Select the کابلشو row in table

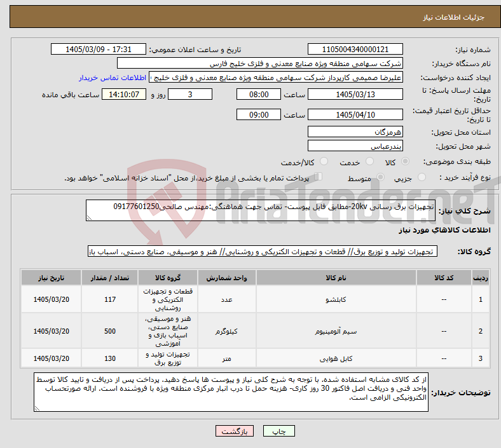click(x=256, y=299)
